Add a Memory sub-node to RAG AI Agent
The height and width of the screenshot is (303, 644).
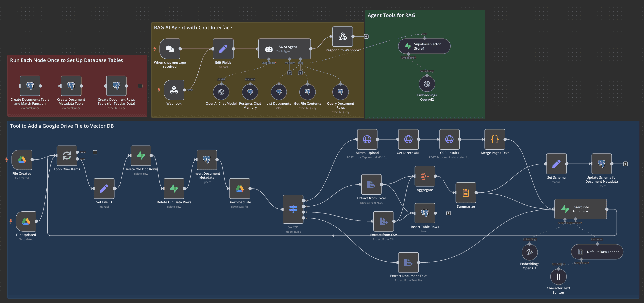(290, 73)
